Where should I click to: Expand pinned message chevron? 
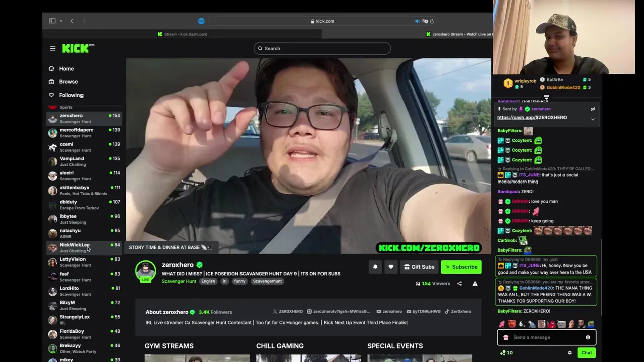593,119
